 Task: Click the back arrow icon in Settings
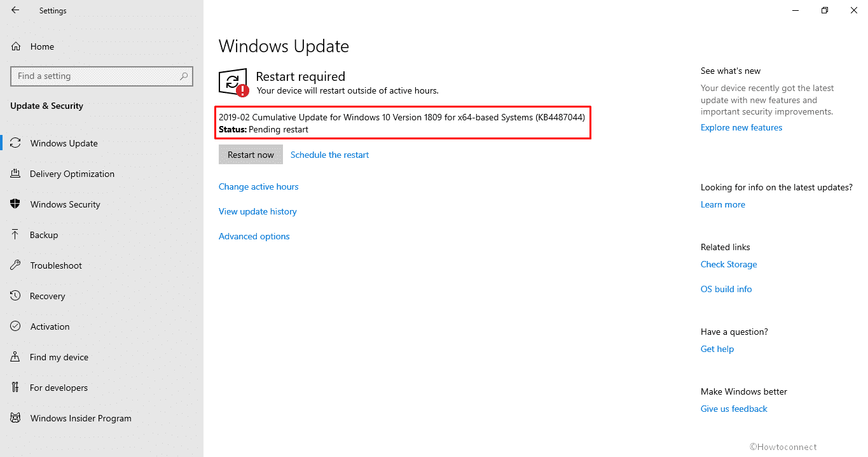click(15, 10)
